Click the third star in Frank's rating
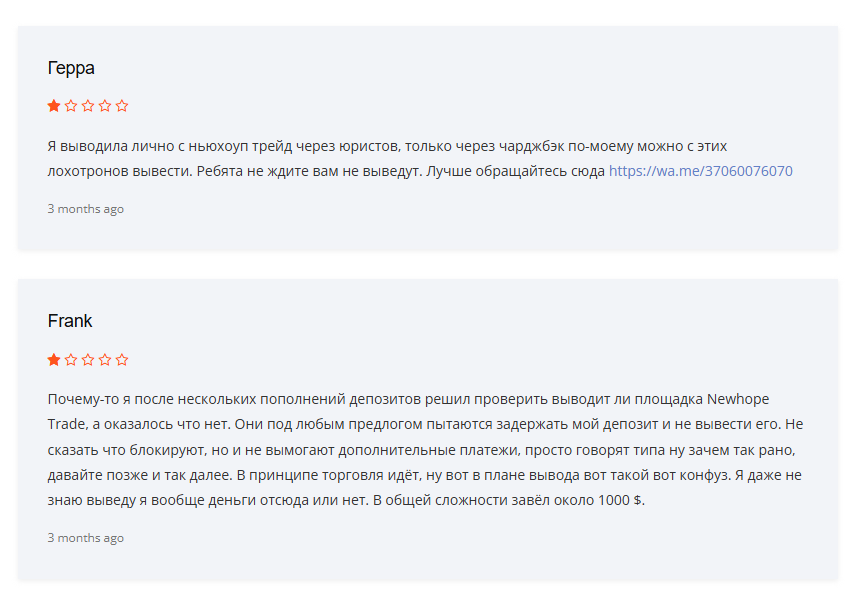 click(88, 360)
